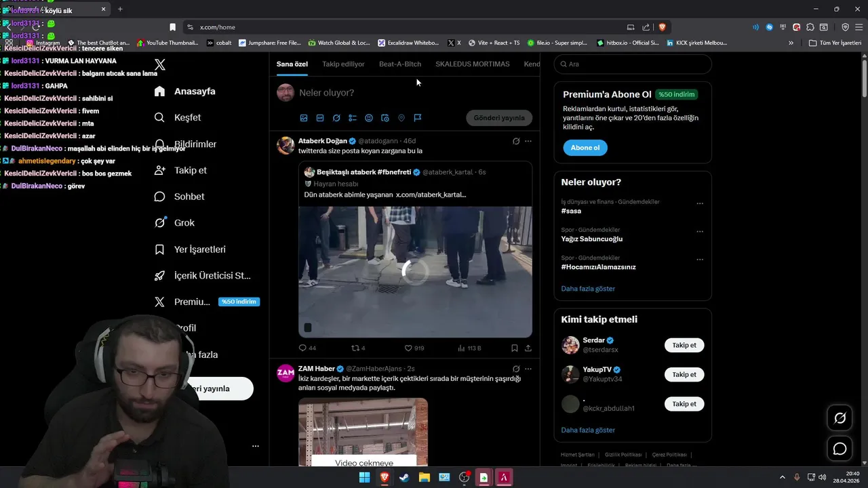This screenshot has height=488, width=868.
Task: Play the video in Ataberk post
Action: coord(415,271)
